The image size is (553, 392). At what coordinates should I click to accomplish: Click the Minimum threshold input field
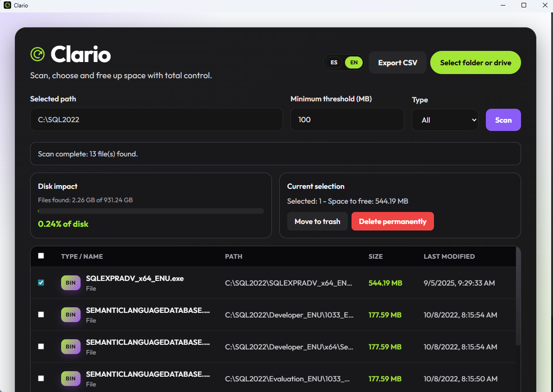pyautogui.click(x=347, y=119)
